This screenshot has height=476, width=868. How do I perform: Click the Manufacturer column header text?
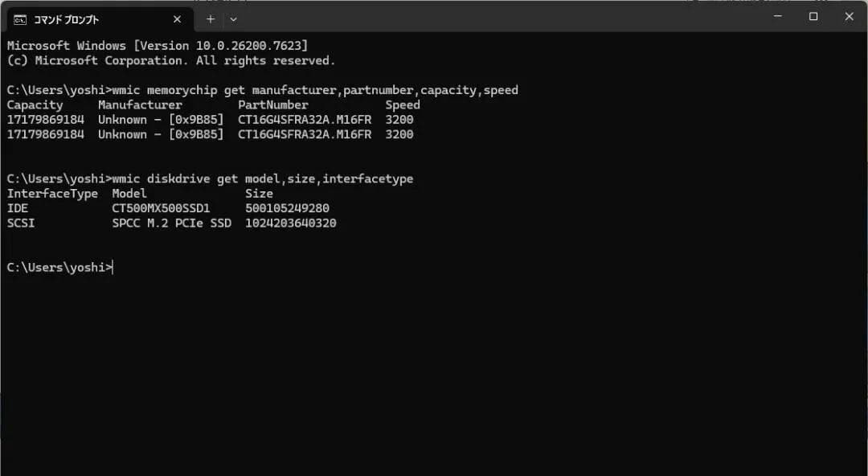(140, 105)
